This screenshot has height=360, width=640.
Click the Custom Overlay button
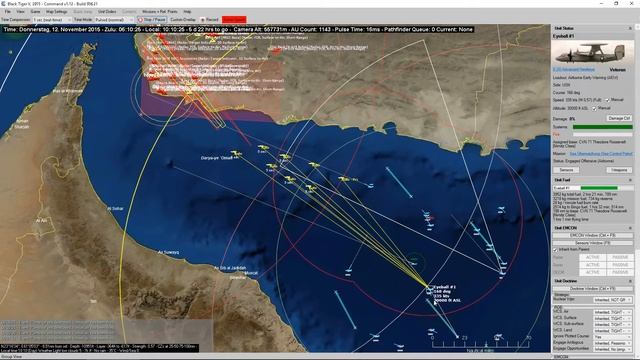[x=183, y=20]
